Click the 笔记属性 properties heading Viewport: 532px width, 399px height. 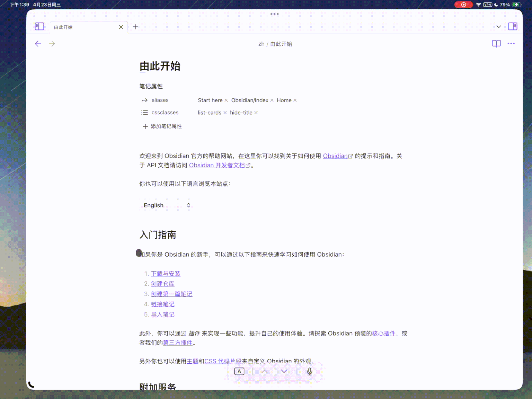click(x=151, y=86)
